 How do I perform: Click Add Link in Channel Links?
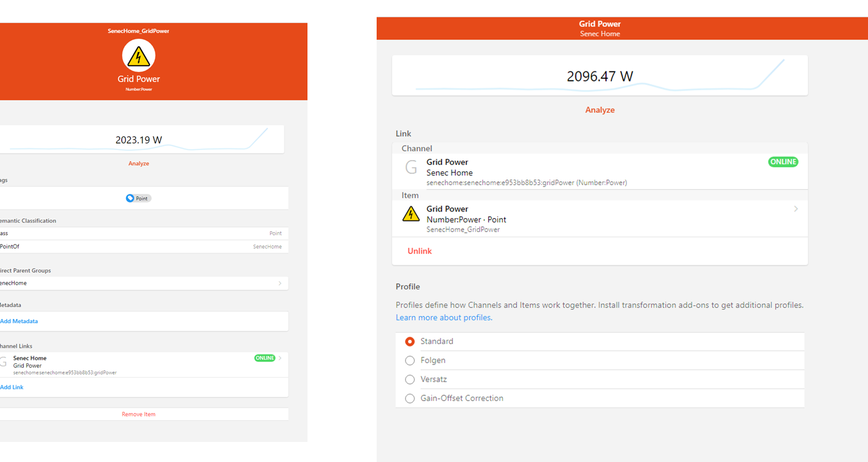point(12,388)
